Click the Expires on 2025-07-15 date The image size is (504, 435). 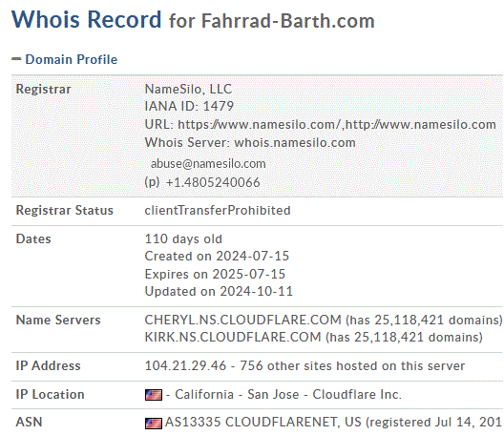[x=215, y=274]
